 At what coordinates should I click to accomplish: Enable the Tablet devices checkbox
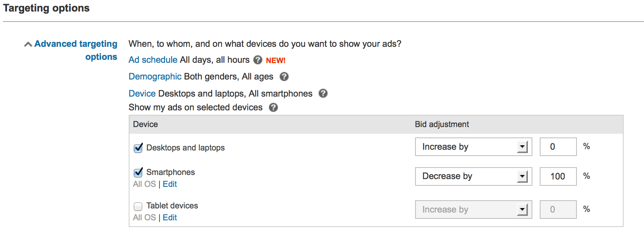tap(138, 206)
